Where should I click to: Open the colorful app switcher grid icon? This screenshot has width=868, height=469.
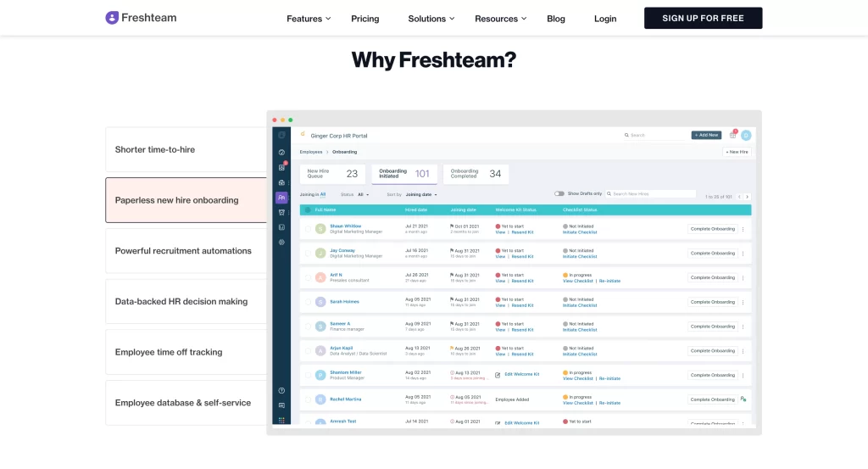(x=281, y=421)
